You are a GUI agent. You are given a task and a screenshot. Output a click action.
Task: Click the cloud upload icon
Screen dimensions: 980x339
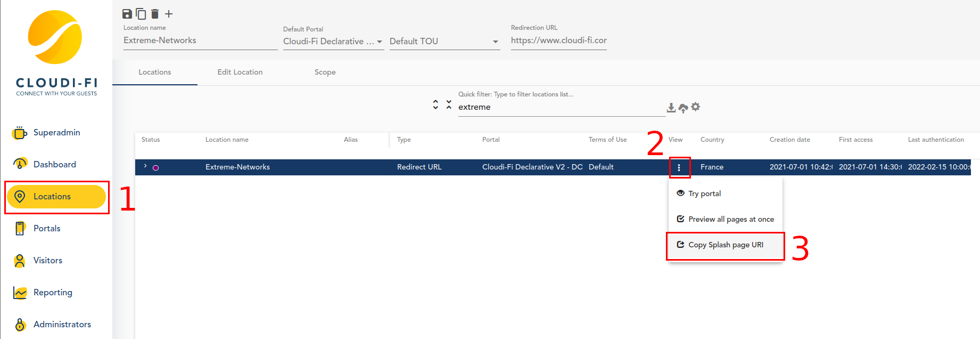coord(683,108)
